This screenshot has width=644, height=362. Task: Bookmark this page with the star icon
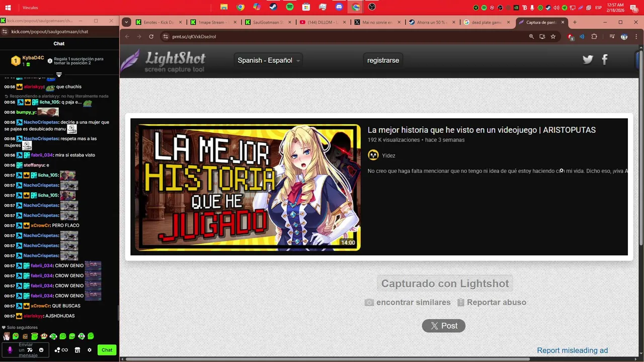coord(553,36)
